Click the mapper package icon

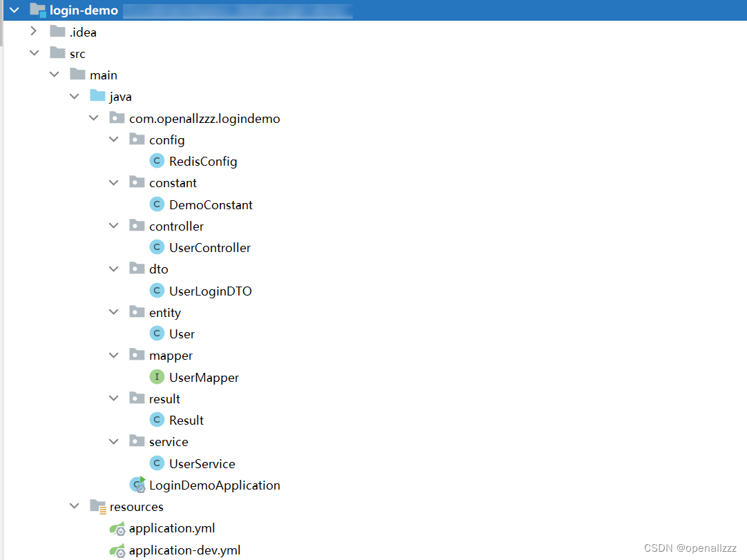pyautogui.click(x=137, y=355)
